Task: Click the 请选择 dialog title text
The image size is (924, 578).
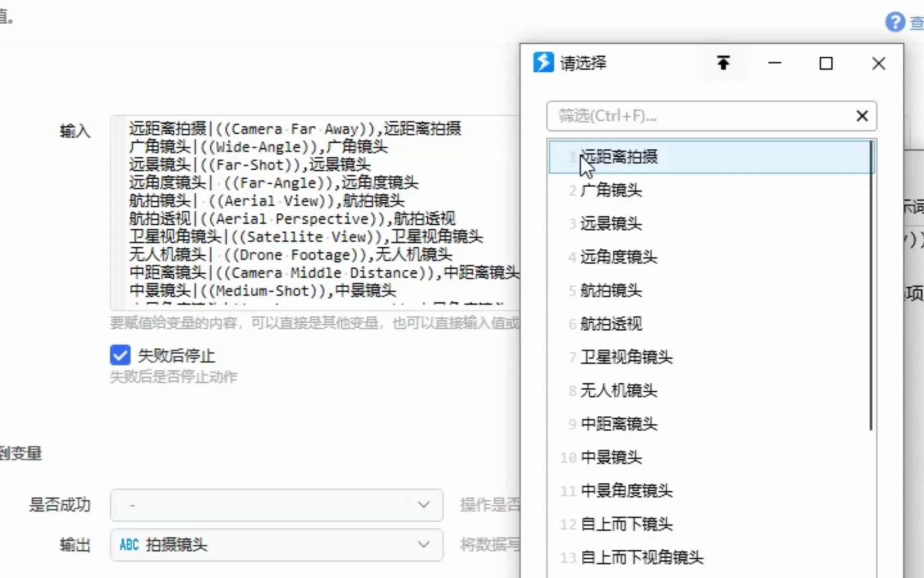Action: [x=583, y=63]
